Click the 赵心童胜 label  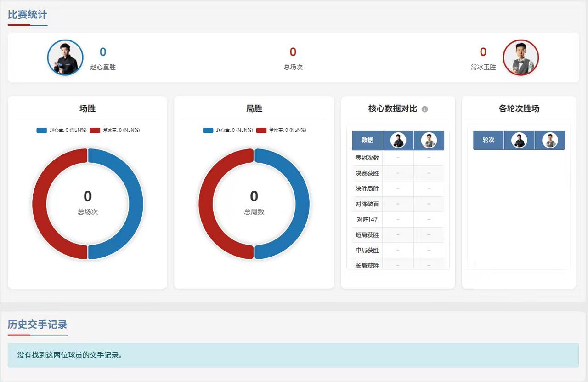[x=103, y=67]
